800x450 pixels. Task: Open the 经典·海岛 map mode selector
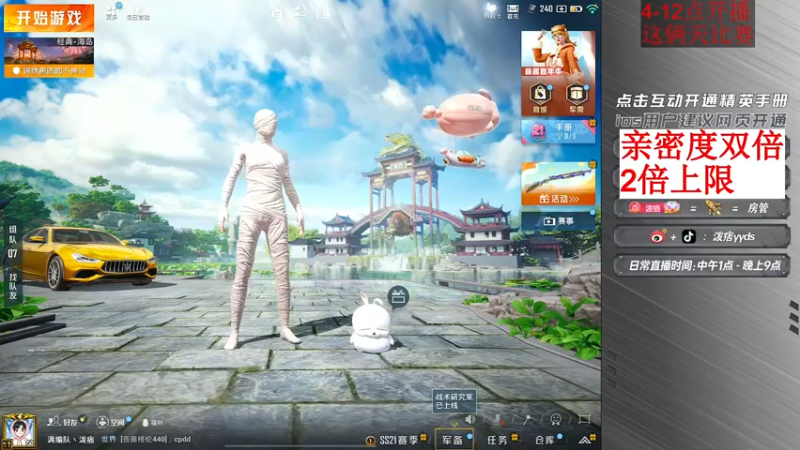tap(49, 51)
